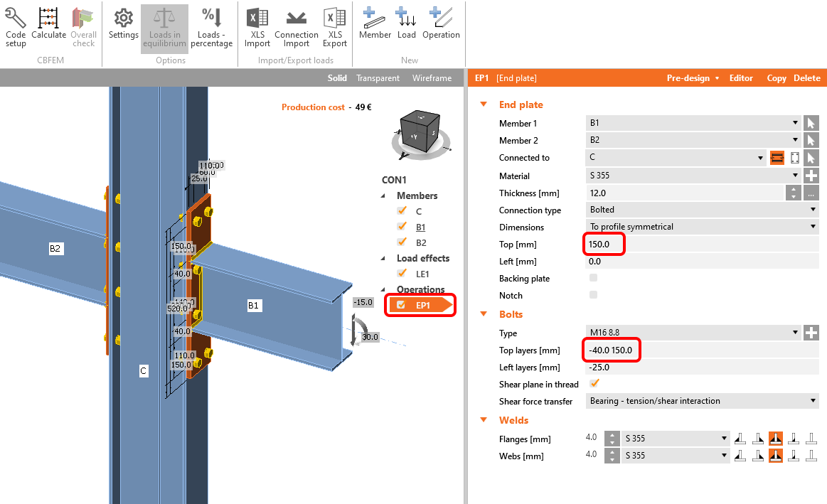Screen dimensions: 827x504
Task: Collapse the Bolts section
Action: 484,314
